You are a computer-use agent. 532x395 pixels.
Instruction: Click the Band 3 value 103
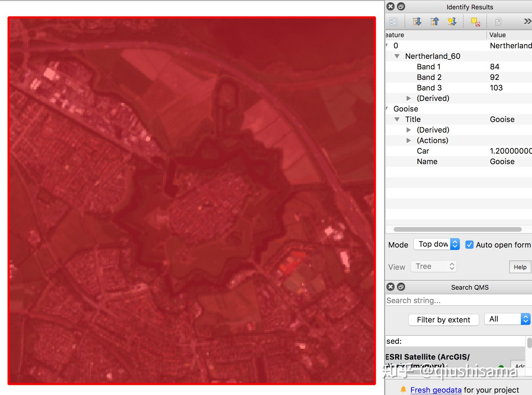496,88
